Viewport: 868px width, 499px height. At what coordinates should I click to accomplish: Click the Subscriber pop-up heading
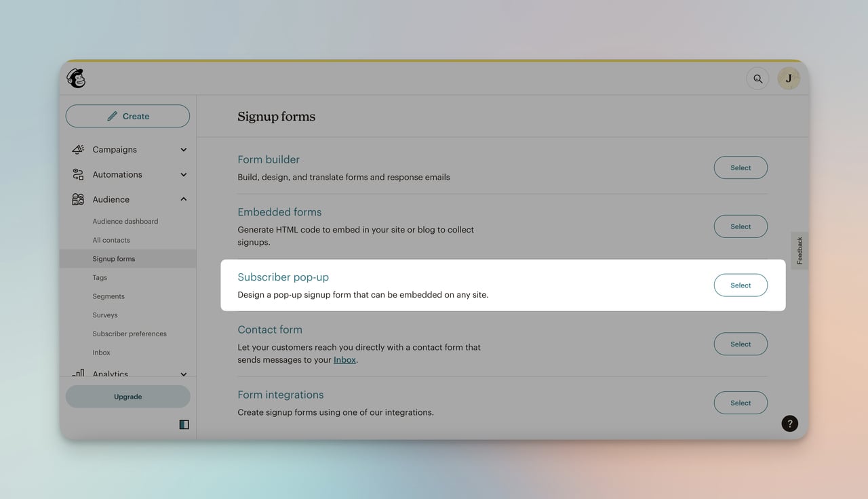[x=283, y=277]
